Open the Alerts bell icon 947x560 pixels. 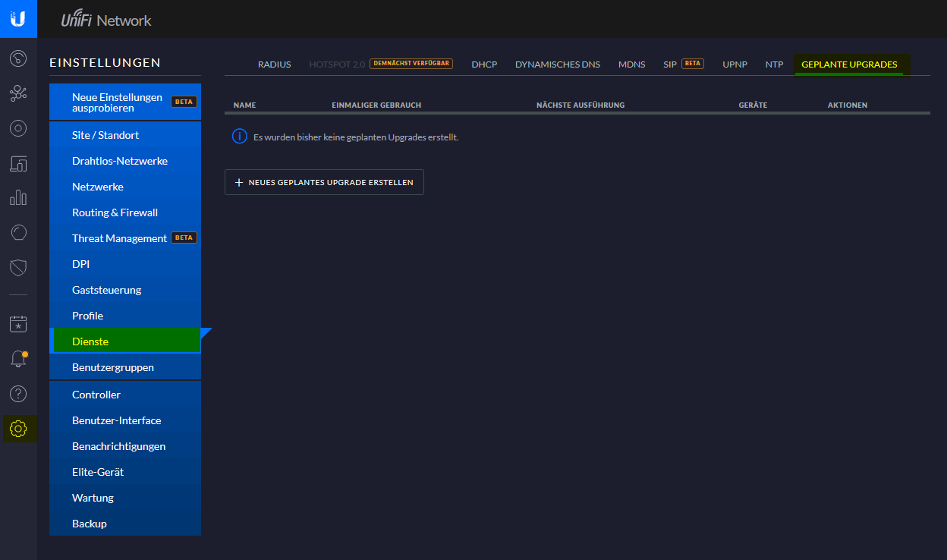[x=18, y=359]
